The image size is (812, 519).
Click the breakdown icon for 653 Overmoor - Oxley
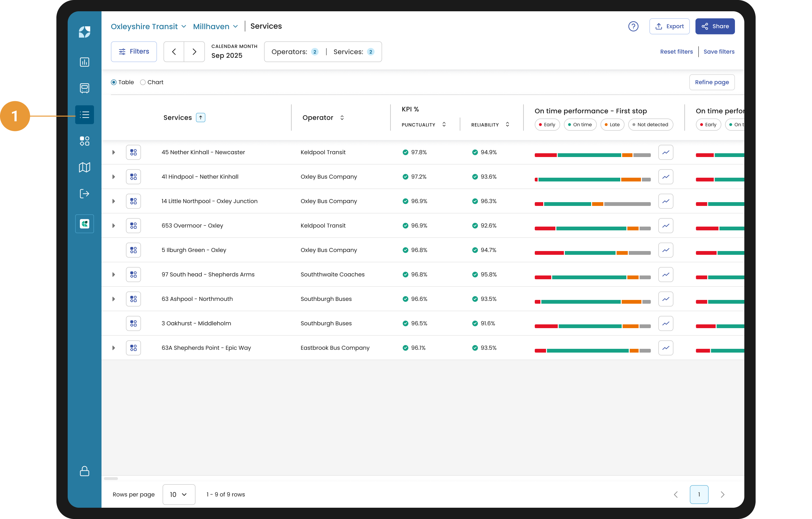click(x=133, y=226)
